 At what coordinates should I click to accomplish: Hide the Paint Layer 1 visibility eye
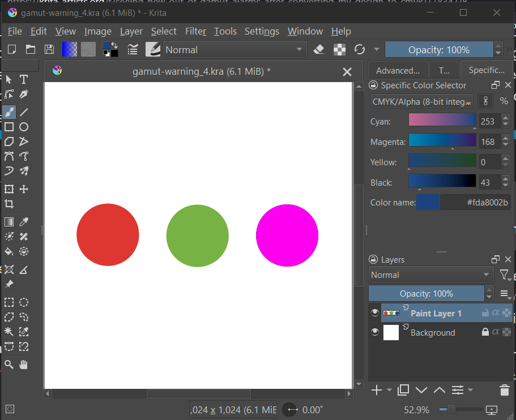374,313
